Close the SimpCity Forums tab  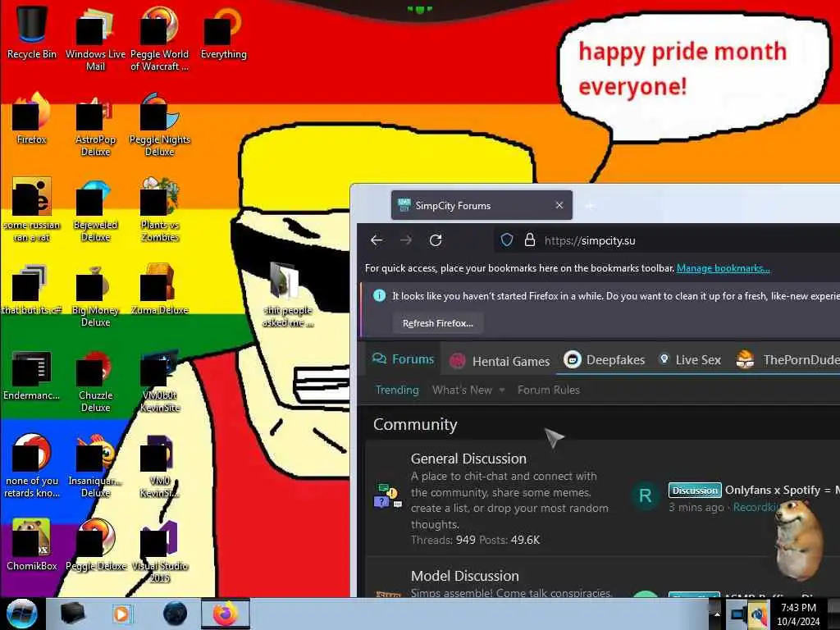pos(559,205)
